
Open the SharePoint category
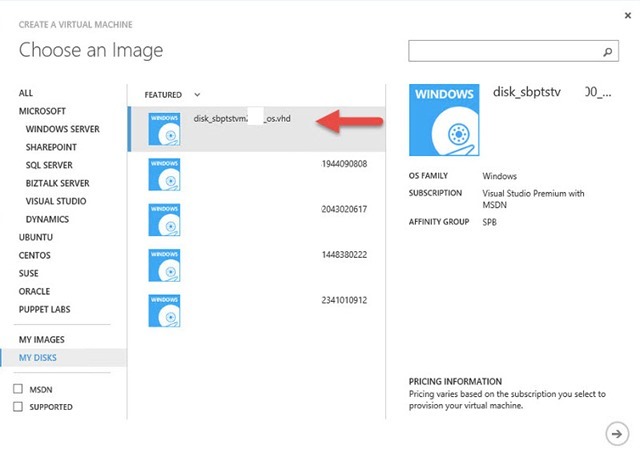[x=51, y=147]
